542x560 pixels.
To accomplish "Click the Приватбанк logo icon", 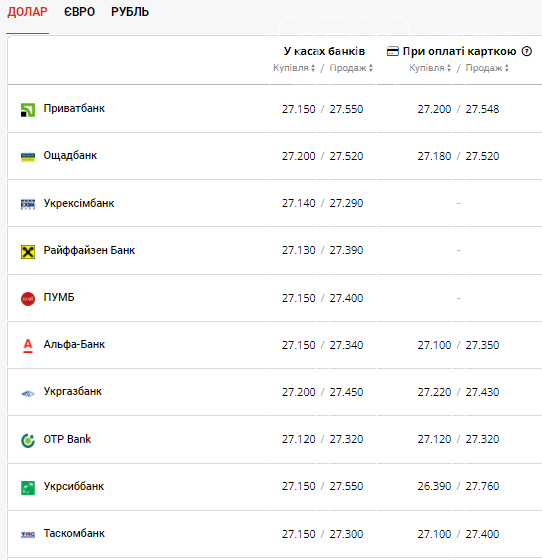I will [28, 110].
